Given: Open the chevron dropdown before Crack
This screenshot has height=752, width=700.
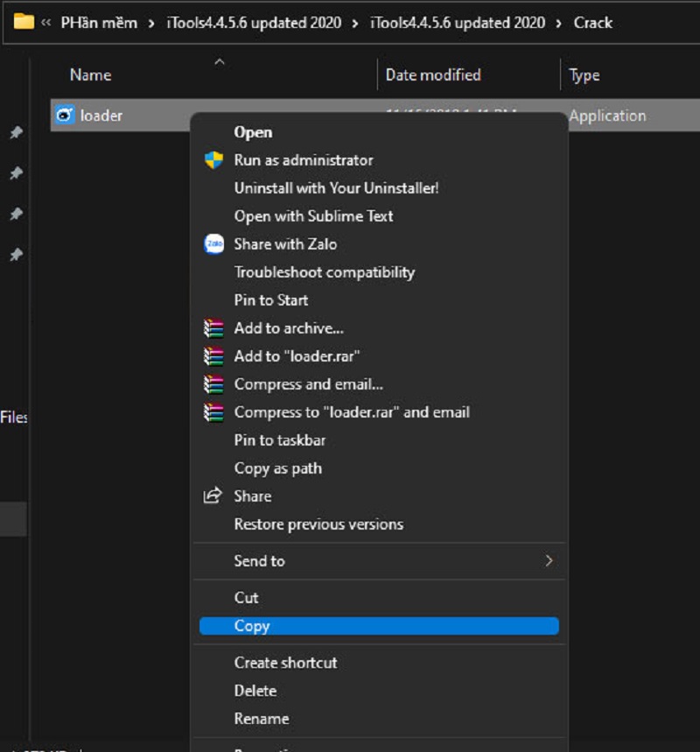Looking at the screenshot, I should tap(558, 24).
